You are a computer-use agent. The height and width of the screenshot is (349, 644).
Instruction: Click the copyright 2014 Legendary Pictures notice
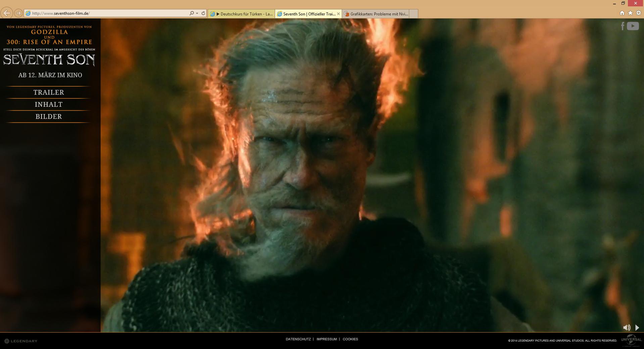(562, 341)
